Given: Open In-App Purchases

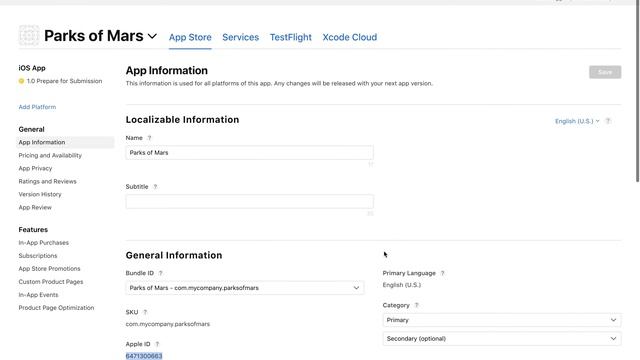Looking at the screenshot, I should click(44, 243).
